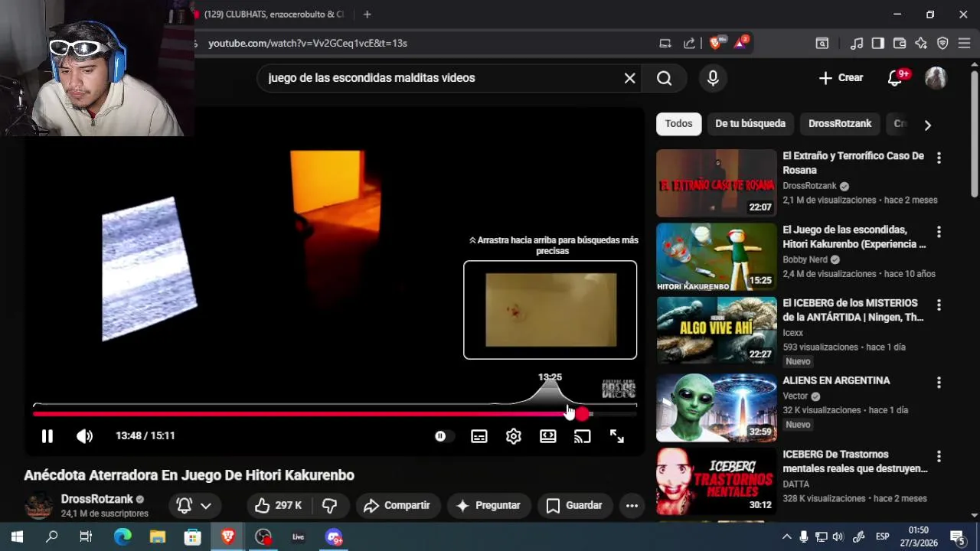Open the OBS Studio taskbar icon

[x=263, y=537]
